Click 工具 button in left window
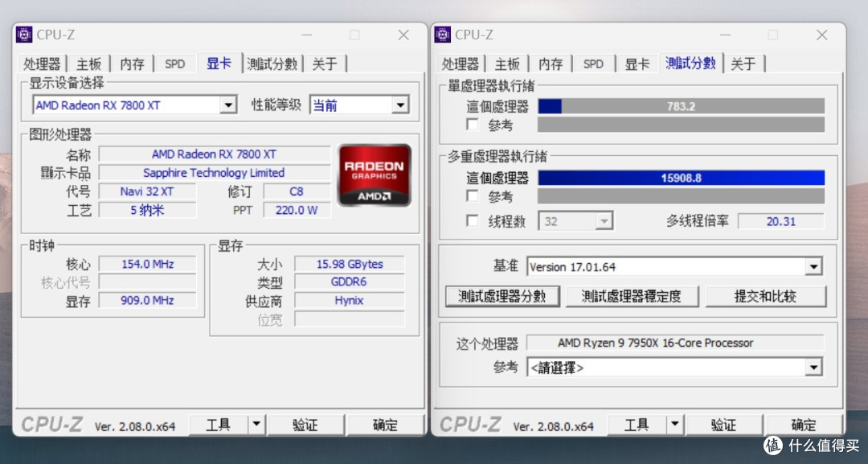 pos(218,425)
